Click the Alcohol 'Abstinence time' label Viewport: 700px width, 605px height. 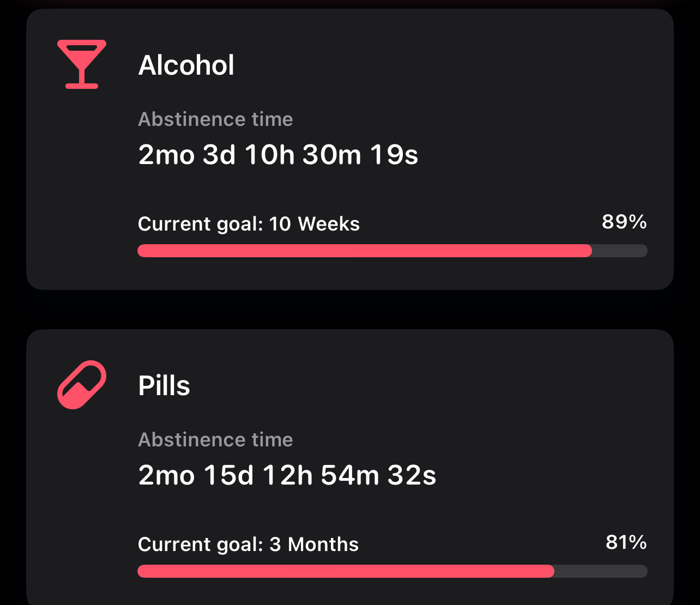(x=215, y=119)
